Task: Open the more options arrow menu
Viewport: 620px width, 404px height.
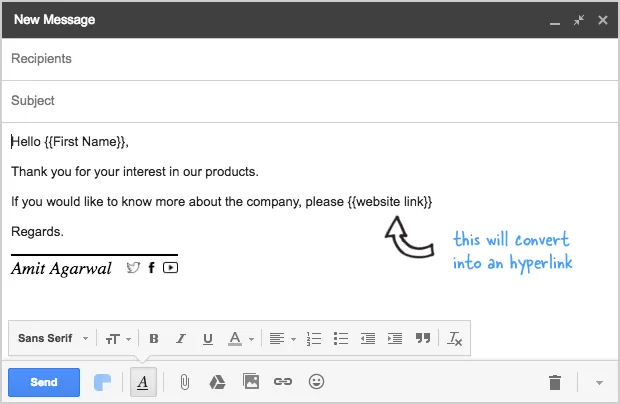Action: point(599,383)
